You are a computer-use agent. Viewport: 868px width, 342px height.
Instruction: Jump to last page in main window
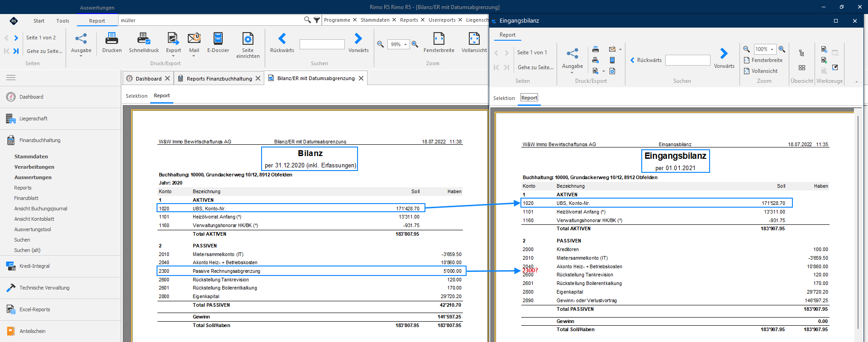point(16,51)
